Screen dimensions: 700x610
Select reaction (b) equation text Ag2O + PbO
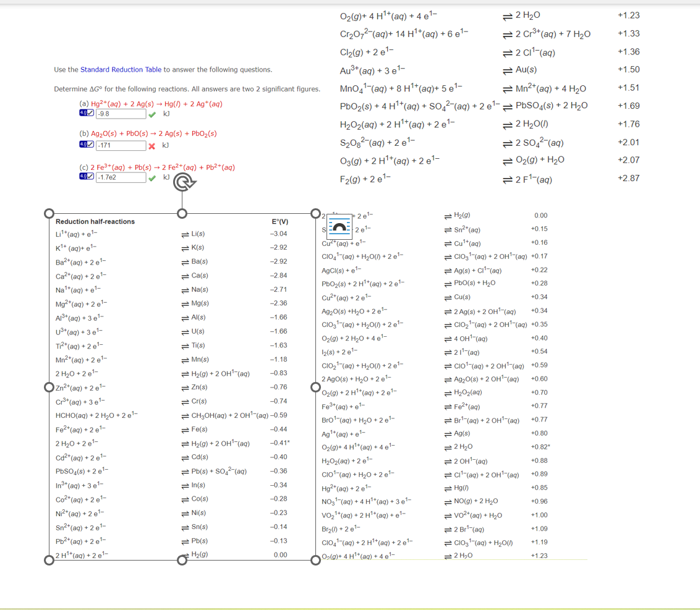click(154, 133)
